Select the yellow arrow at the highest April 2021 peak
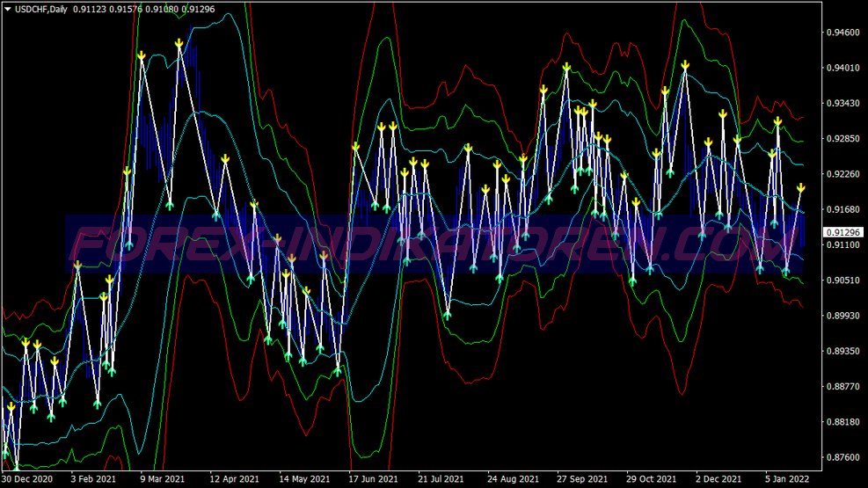This screenshot has height=488, width=868. click(x=179, y=43)
